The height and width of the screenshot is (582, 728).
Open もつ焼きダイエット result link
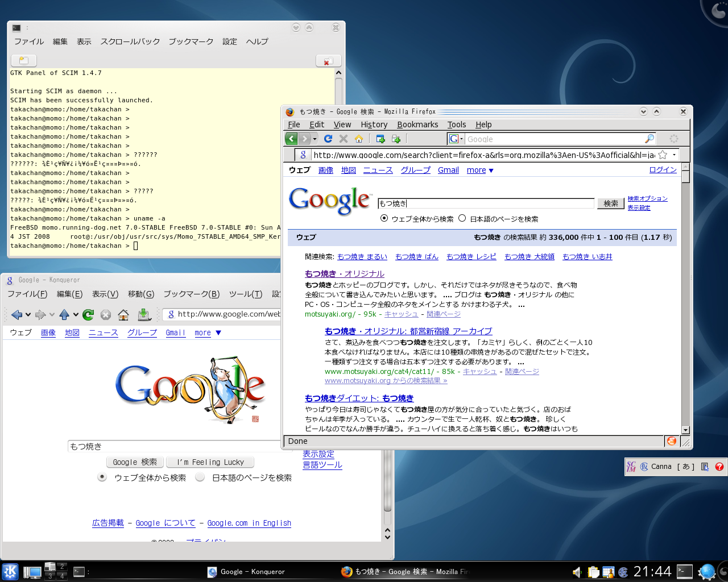click(359, 398)
